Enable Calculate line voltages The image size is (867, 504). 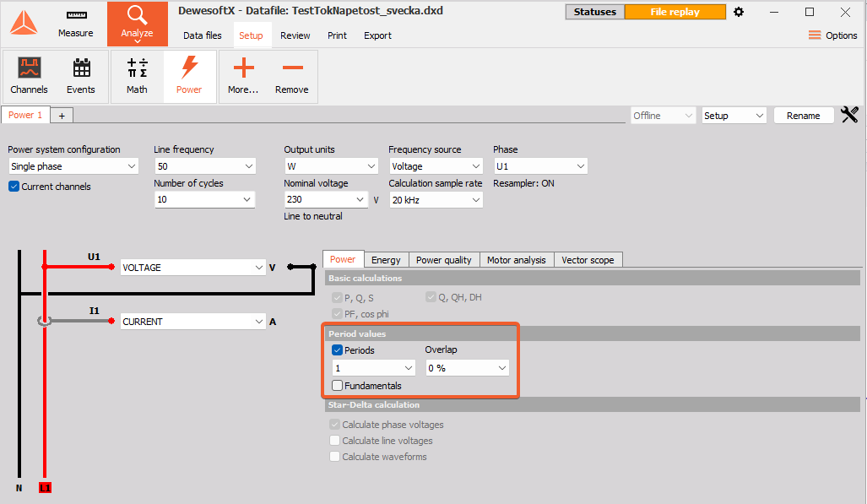(x=334, y=441)
